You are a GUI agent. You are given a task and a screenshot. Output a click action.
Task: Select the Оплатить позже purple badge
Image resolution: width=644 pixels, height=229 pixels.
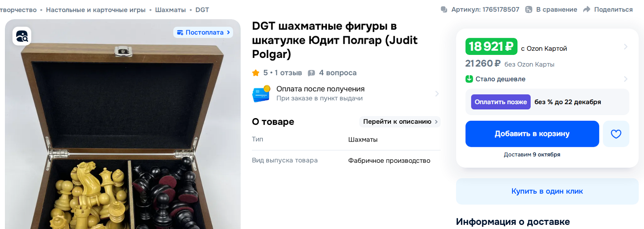(500, 102)
